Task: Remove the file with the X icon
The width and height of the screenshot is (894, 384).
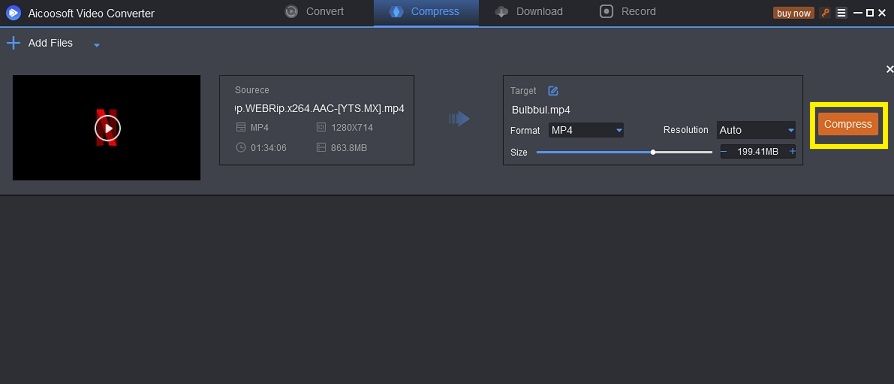Action: click(x=889, y=69)
